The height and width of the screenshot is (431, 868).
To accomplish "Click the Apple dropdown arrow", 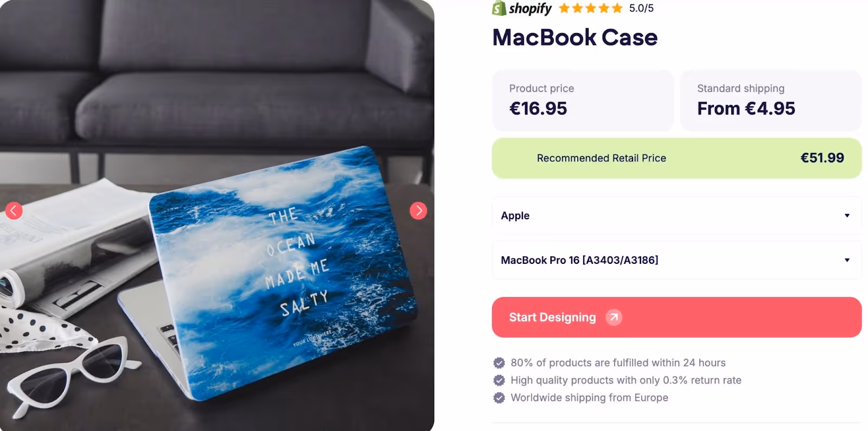I will tap(847, 215).
